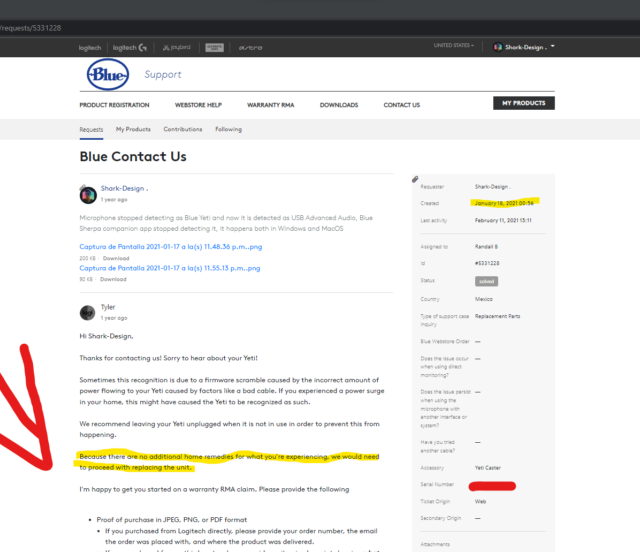Open Shark-Design commenter profile link
This screenshot has width=640, height=552.
pyautogui.click(x=124, y=188)
